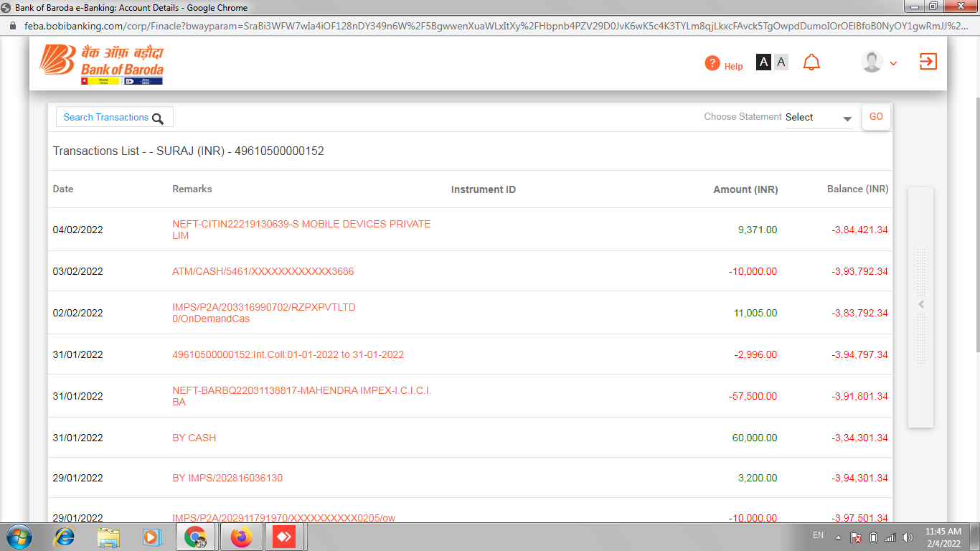Image resolution: width=980 pixels, height=551 pixels.
Task: Open Help with the question mark icon
Action: 723,64
